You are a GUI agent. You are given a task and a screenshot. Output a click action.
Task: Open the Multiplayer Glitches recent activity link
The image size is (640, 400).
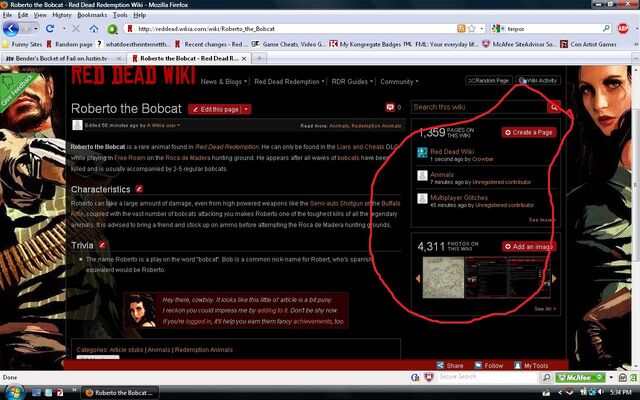click(x=459, y=198)
